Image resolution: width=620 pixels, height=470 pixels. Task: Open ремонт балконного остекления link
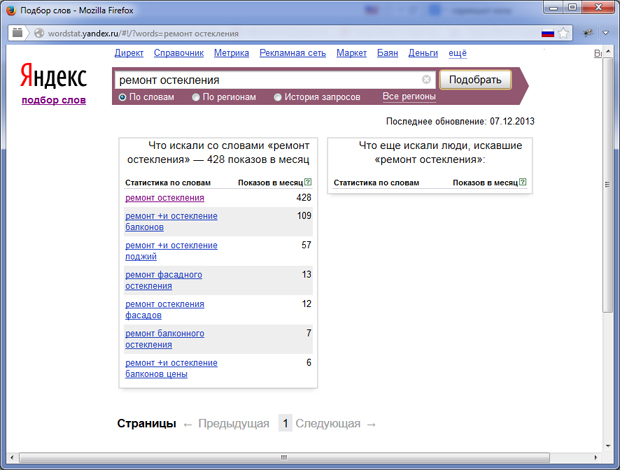165,339
